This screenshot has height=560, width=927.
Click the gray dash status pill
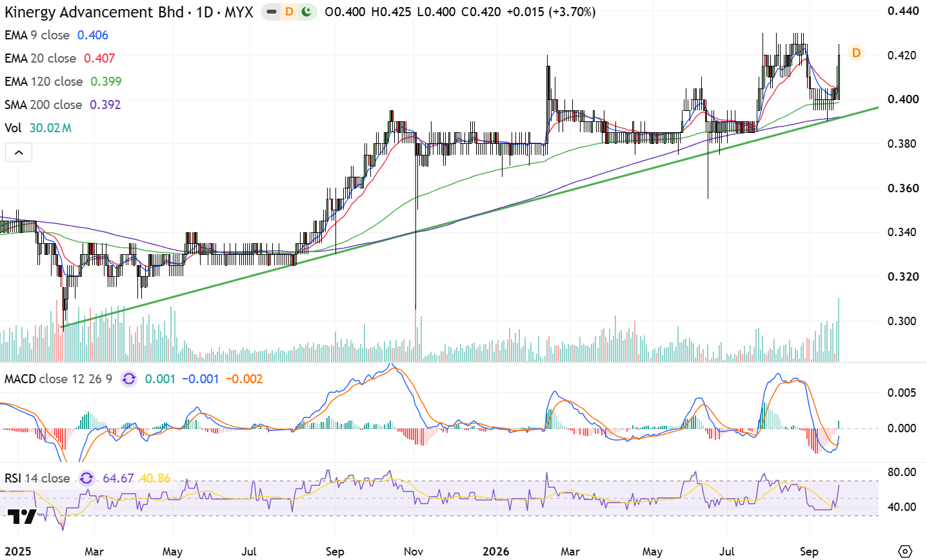(x=272, y=12)
